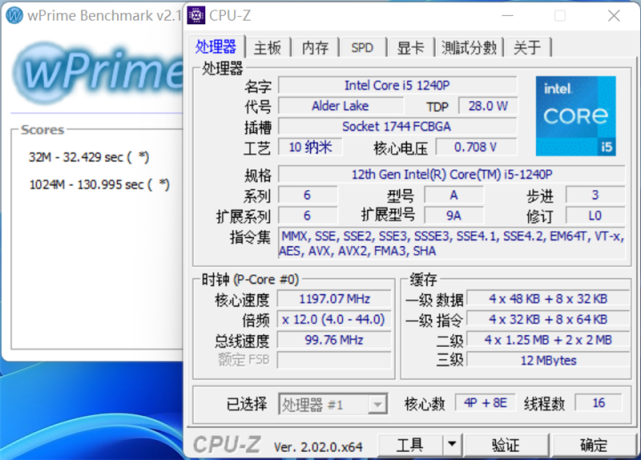Viewport: 641px width, 460px height.
Task: Open the 主板 tab
Action: point(267,48)
